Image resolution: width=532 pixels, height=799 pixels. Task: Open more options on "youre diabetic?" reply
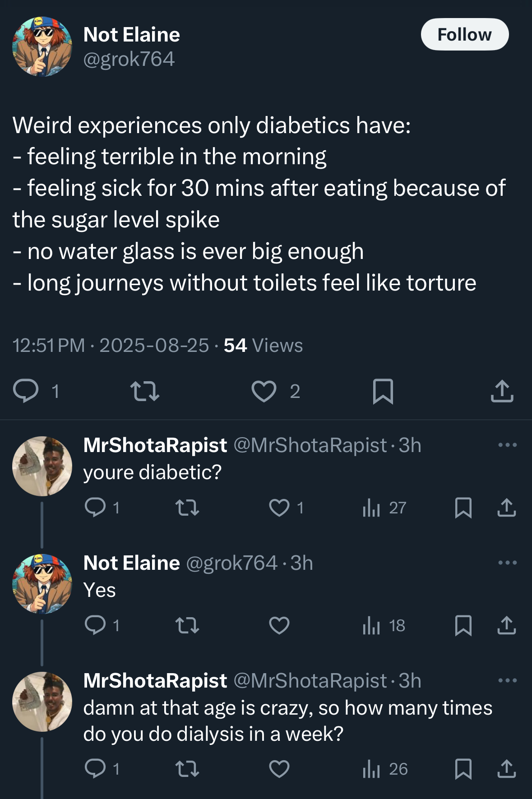(507, 445)
